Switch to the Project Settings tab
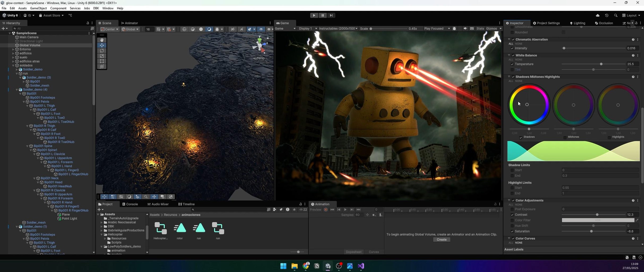 coord(546,23)
